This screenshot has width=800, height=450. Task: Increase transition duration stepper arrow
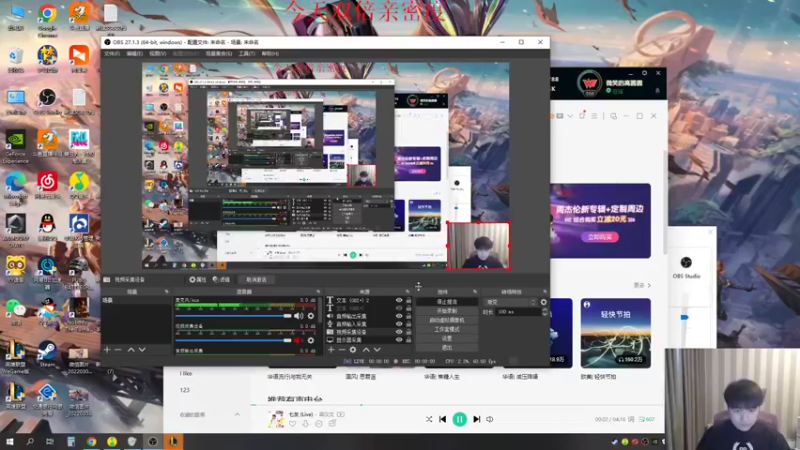(544, 310)
